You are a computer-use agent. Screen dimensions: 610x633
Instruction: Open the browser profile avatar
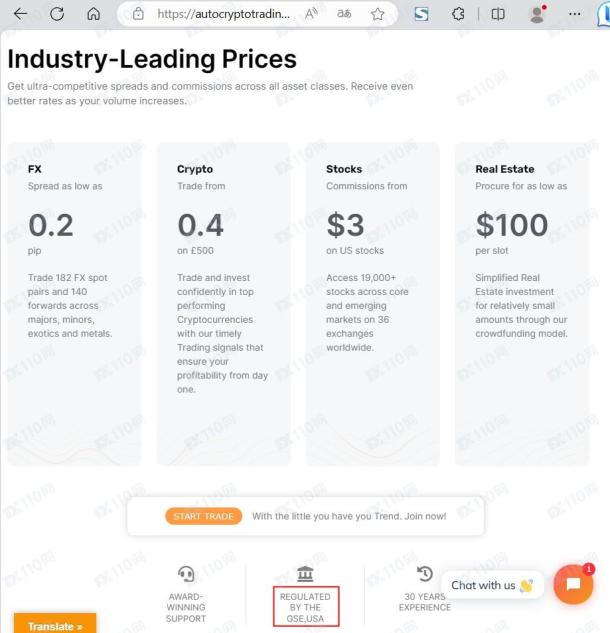pos(537,14)
